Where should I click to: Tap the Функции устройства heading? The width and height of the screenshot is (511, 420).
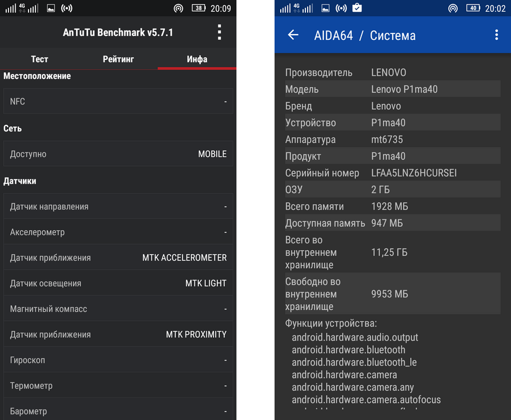[331, 324]
